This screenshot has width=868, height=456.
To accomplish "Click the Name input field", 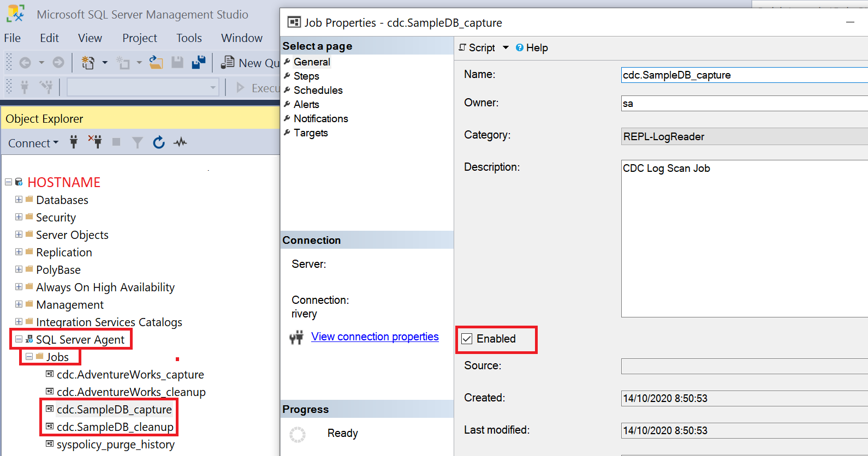I will 742,75.
